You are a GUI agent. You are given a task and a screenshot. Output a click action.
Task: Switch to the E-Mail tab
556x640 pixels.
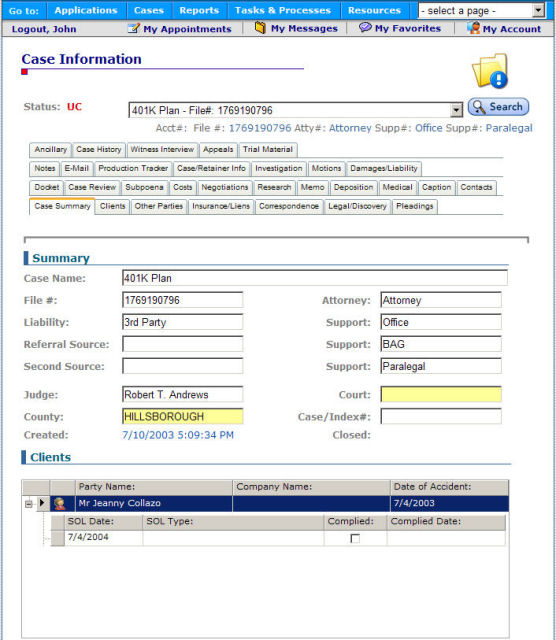(x=76, y=168)
